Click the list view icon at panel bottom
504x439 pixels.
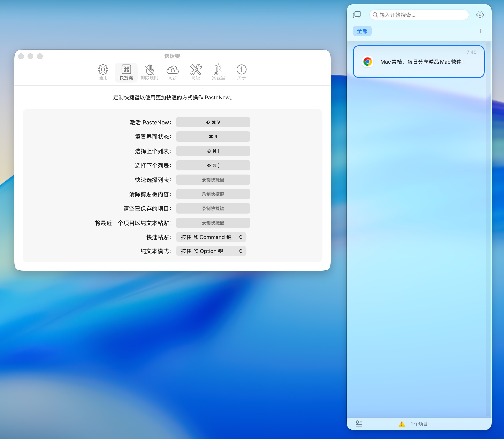click(359, 423)
